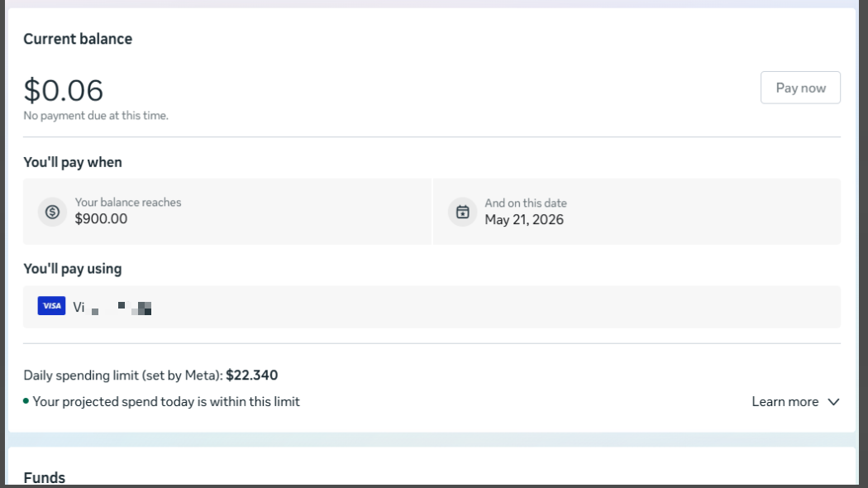
Task: Click the You'll pay using heading
Action: (x=73, y=269)
